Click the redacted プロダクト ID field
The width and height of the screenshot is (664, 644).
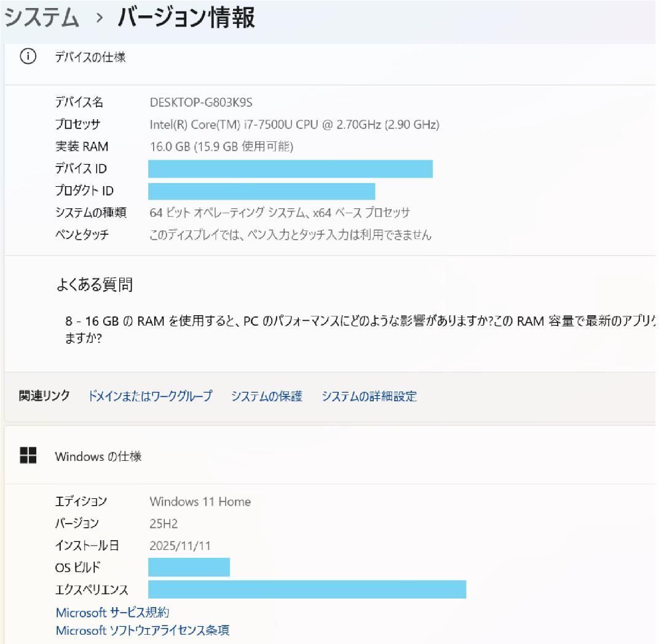tap(261, 190)
